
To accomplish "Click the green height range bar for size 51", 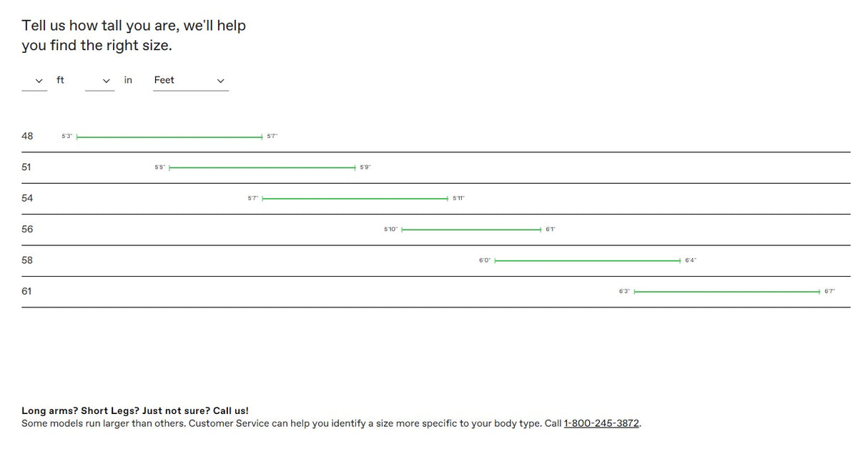I will click(x=262, y=167).
